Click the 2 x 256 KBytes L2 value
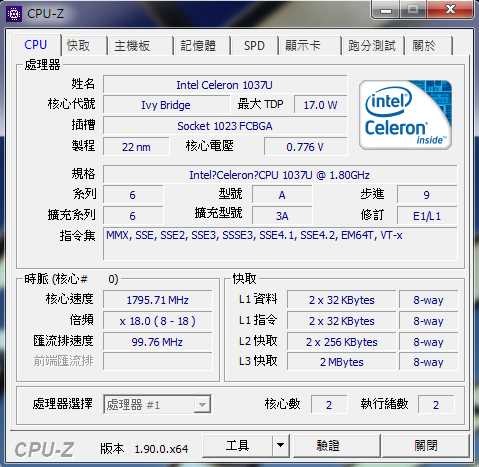The height and width of the screenshot is (467, 479). click(x=342, y=342)
